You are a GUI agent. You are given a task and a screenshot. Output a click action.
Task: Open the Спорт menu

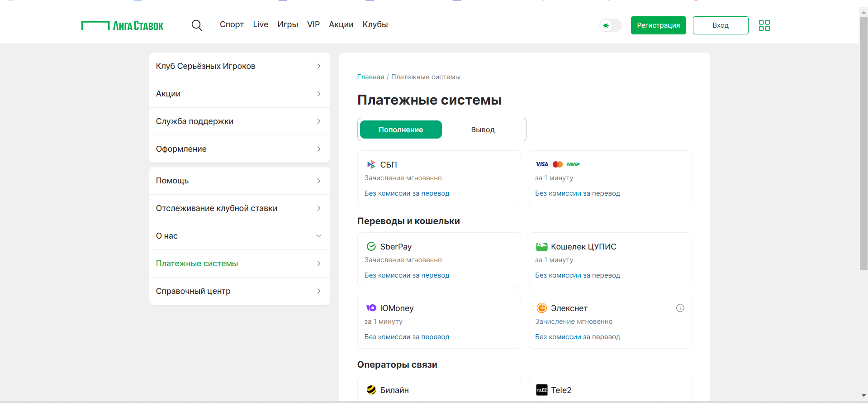[x=232, y=24]
